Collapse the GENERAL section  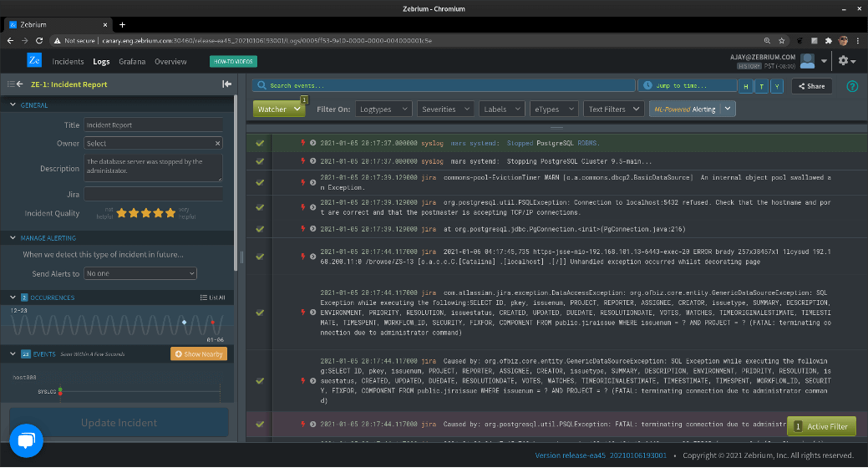13,104
